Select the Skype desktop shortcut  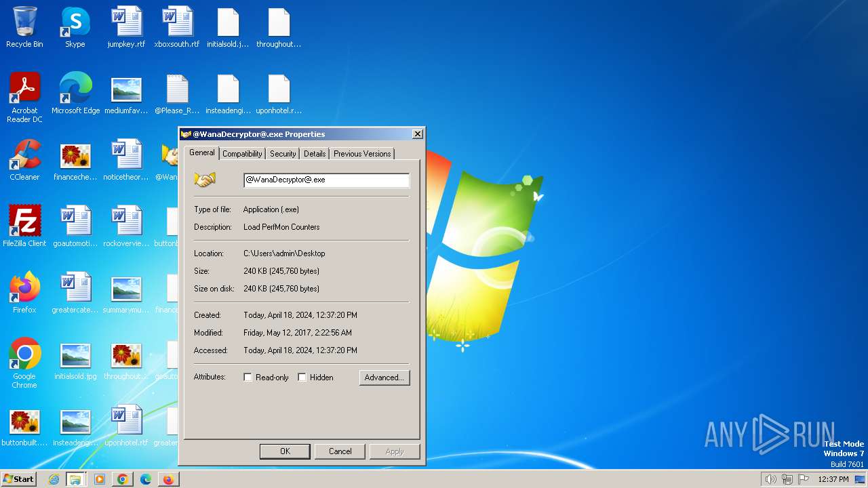point(75,27)
